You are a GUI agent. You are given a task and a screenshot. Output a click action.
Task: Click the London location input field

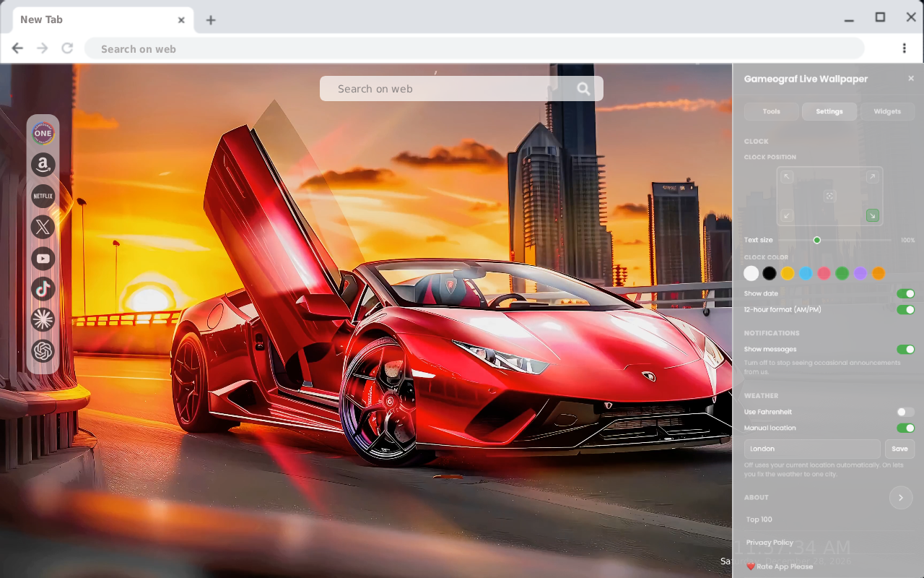tap(812, 449)
